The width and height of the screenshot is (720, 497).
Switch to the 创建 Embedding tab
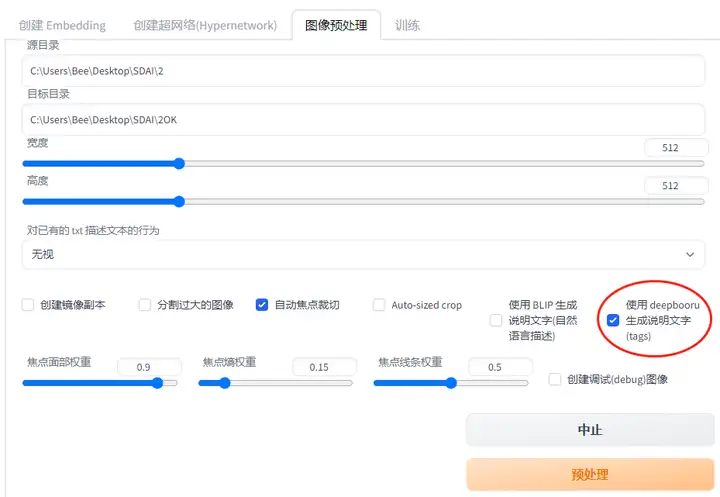[62, 25]
